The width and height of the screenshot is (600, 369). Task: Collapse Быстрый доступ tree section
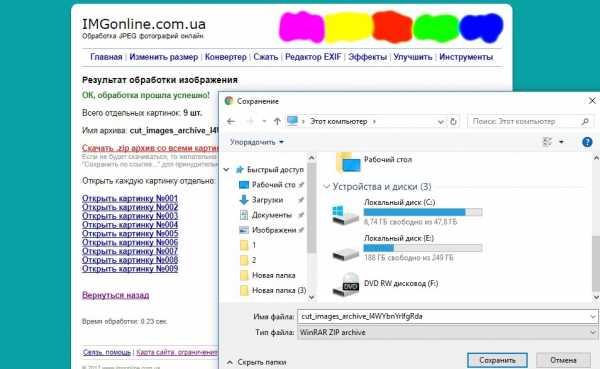pos(227,169)
